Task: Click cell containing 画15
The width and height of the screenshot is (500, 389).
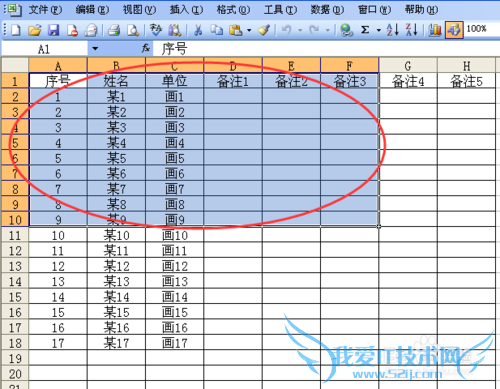Action: 175,312
